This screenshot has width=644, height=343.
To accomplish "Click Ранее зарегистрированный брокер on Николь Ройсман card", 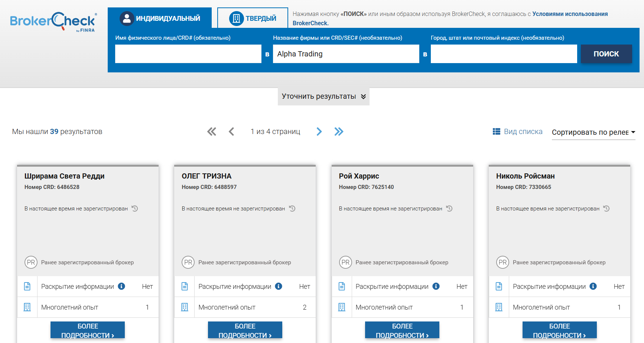I will coord(559,262).
